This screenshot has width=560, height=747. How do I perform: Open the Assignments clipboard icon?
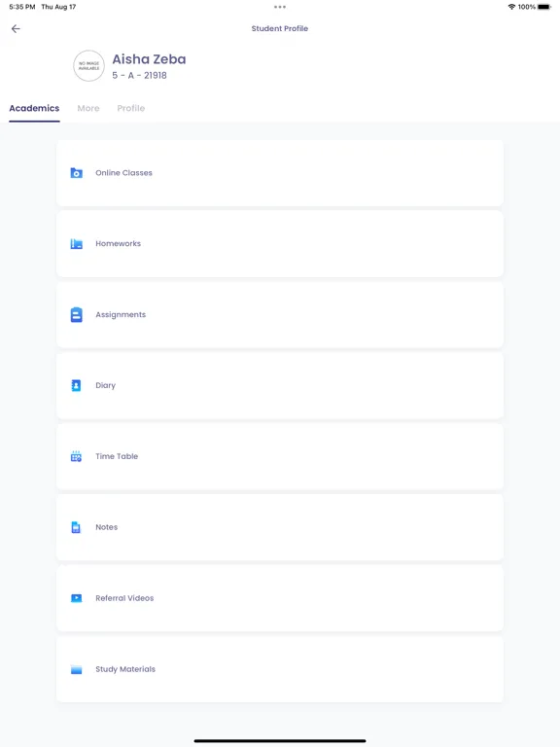click(x=76, y=314)
